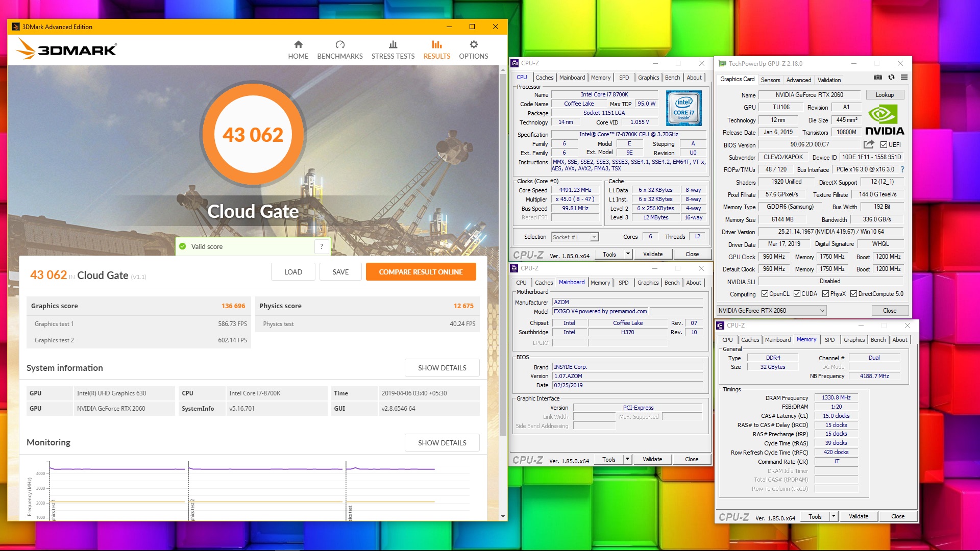Click the GPU-Z title bar app icon

point(722,64)
